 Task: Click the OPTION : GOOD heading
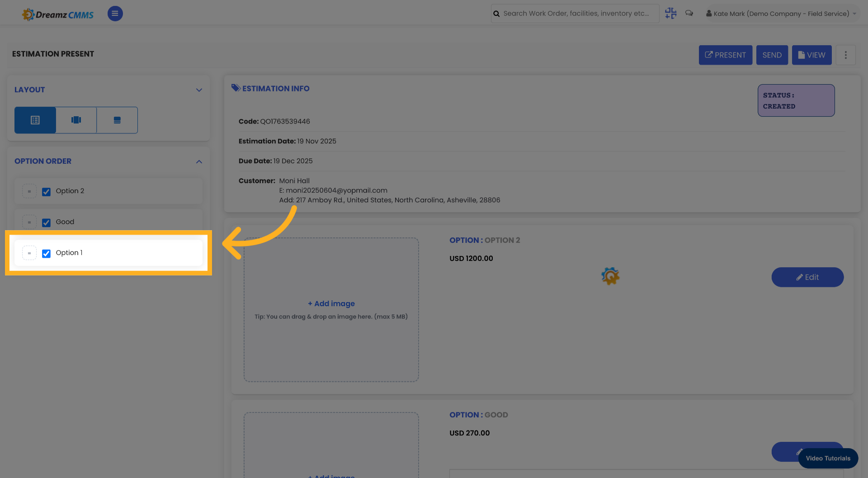(479, 415)
